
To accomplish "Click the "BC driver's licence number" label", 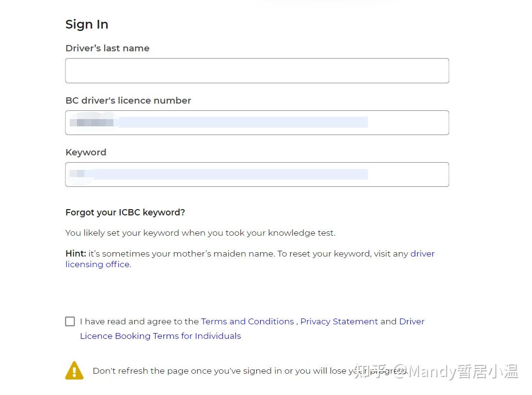I will [128, 101].
